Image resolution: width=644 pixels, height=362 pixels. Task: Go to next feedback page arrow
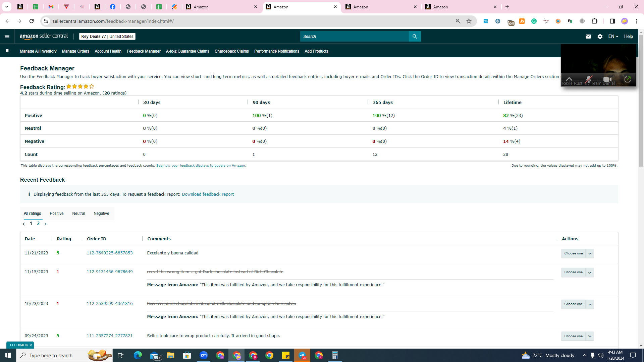46,224
